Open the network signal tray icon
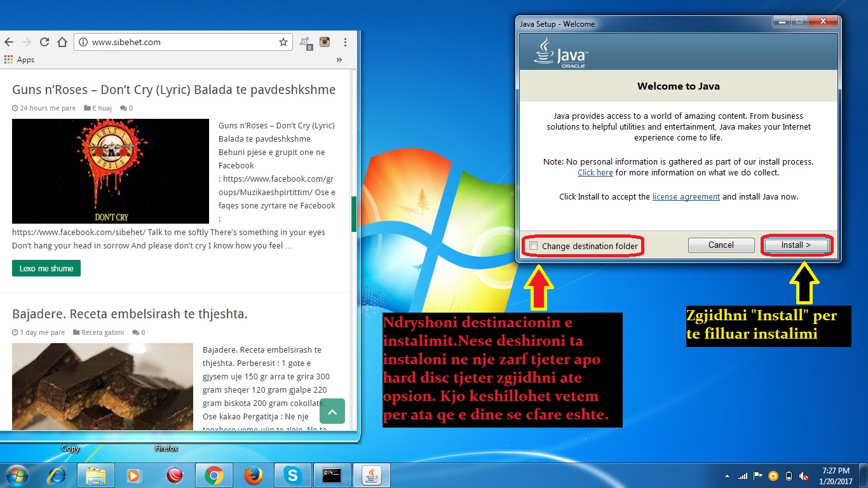 [742, 476]
